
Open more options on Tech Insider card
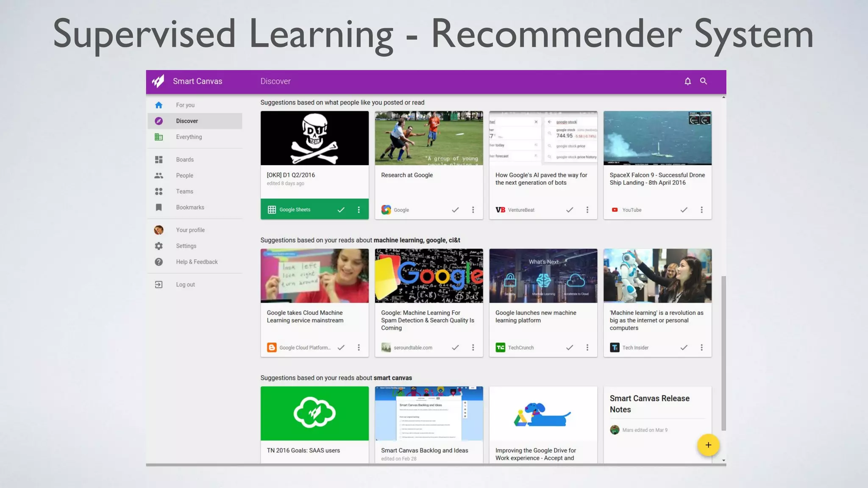tap(702, 347)
